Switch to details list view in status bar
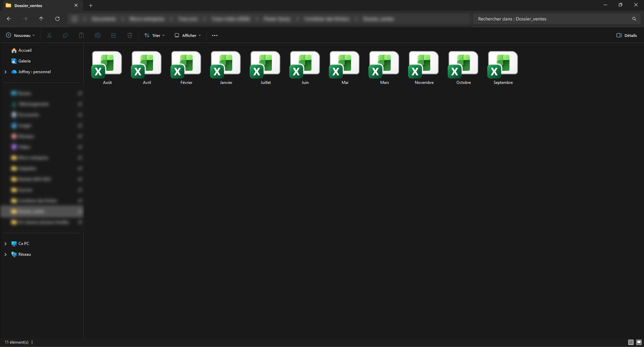644x347 pixels. [x=631, y=342]
